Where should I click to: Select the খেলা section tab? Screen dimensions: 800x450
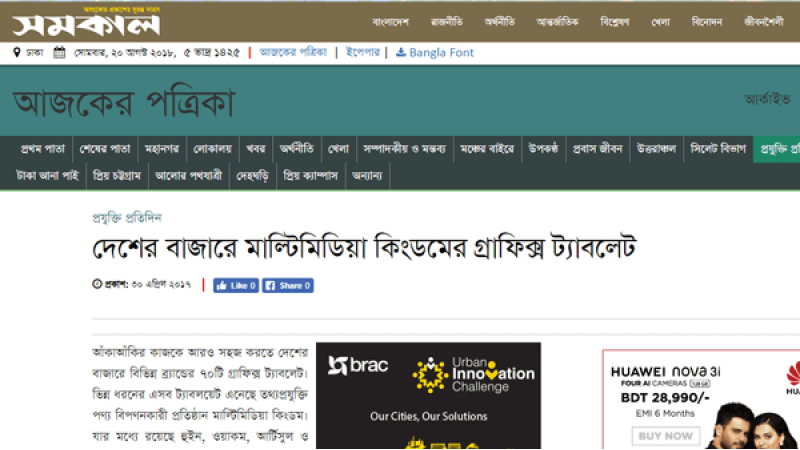[x=338, y=149]
